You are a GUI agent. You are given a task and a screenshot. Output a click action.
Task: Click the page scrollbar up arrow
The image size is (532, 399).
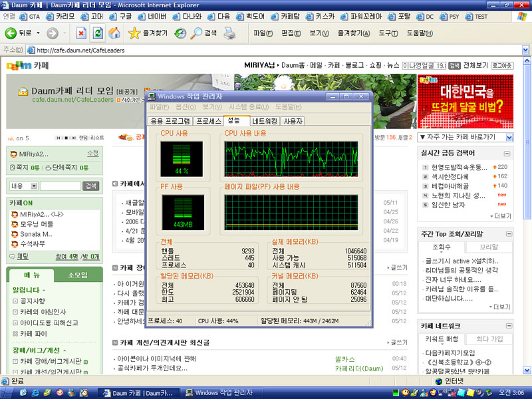click(x=527, y=61)
